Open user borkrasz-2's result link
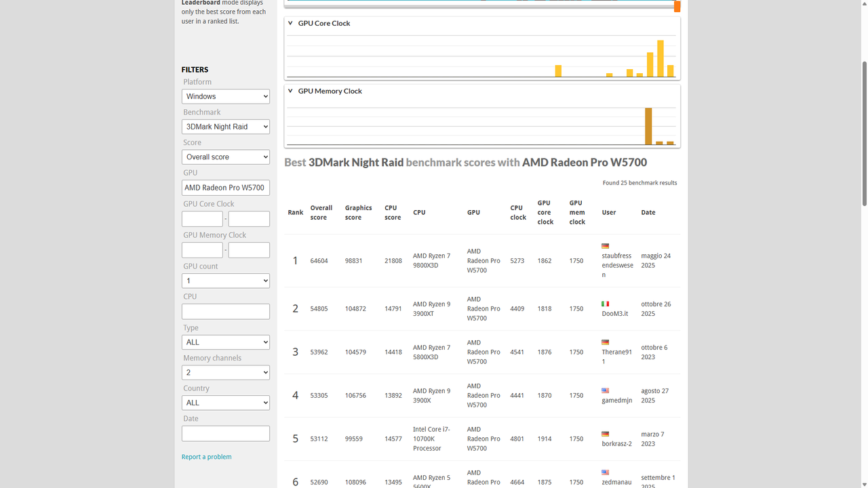Screen dimensions: 868x488 click(x=617, y=444)
